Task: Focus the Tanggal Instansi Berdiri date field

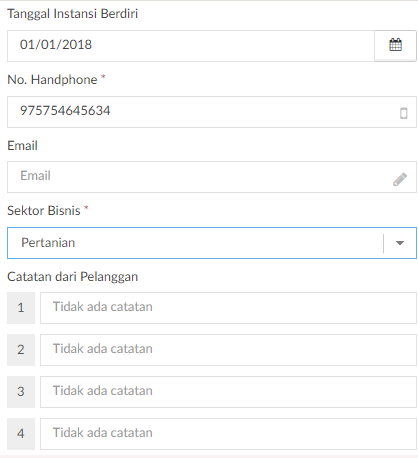Action: 191,46
